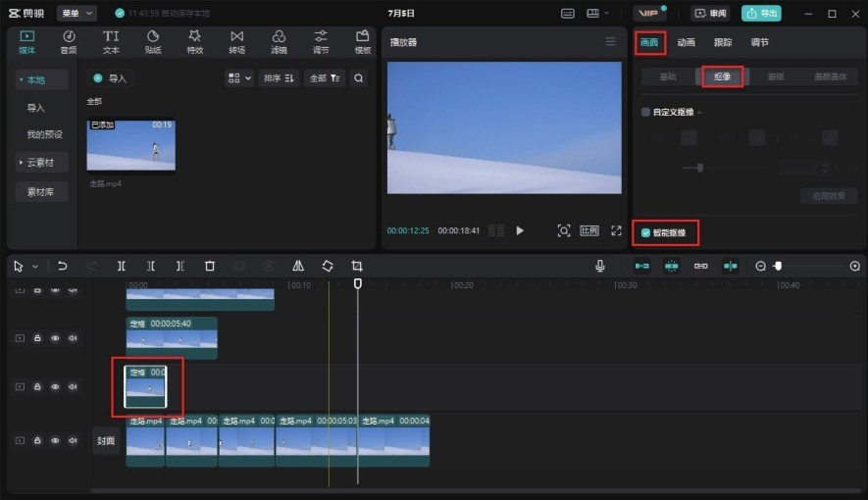Select the 抠像 sub-tab
The height and width of the screenshot is (500, 868).
pos(722,76)
